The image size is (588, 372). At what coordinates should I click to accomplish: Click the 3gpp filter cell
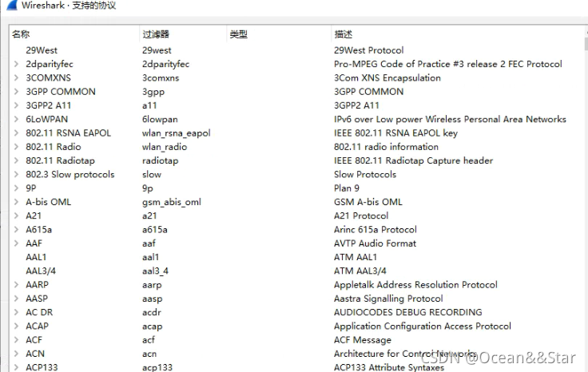153,92
